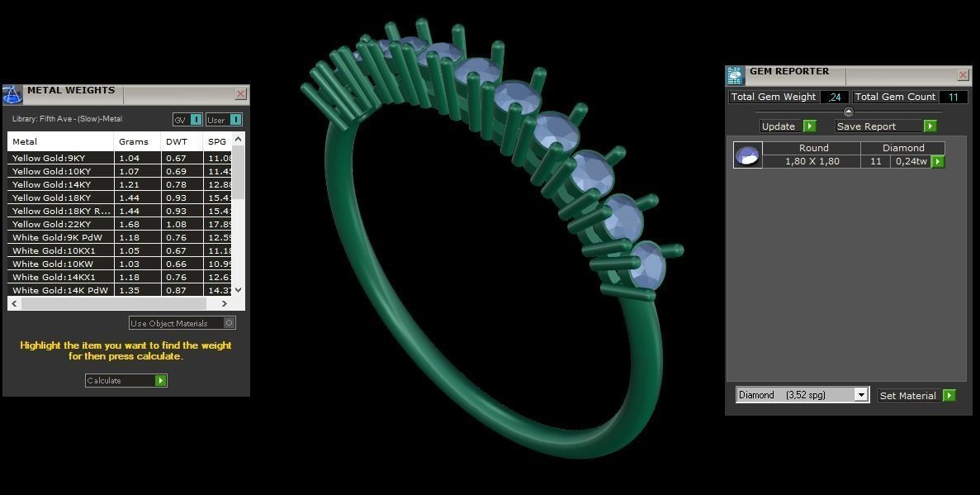Select the Yellow Gold:10KY row

(x=120, y=171)
